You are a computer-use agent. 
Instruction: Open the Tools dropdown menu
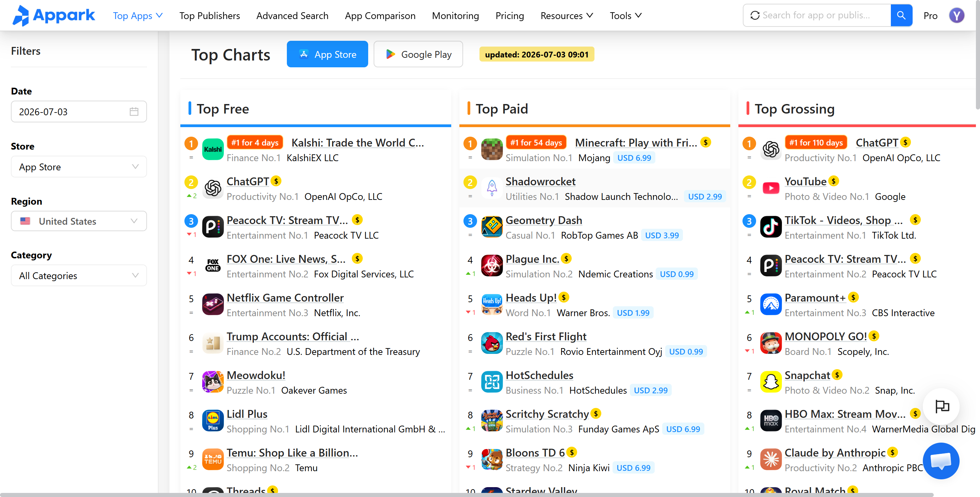[625, 16]
